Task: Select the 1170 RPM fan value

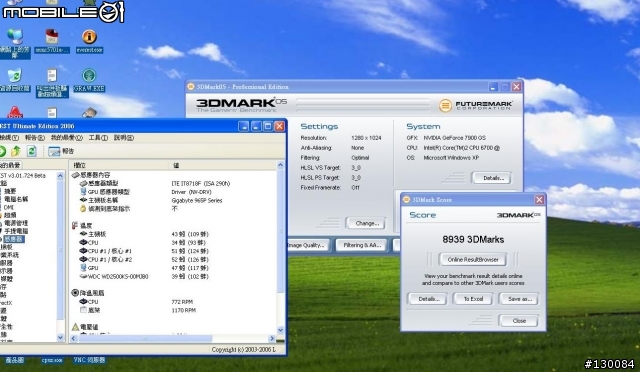Action: [183, 310]
